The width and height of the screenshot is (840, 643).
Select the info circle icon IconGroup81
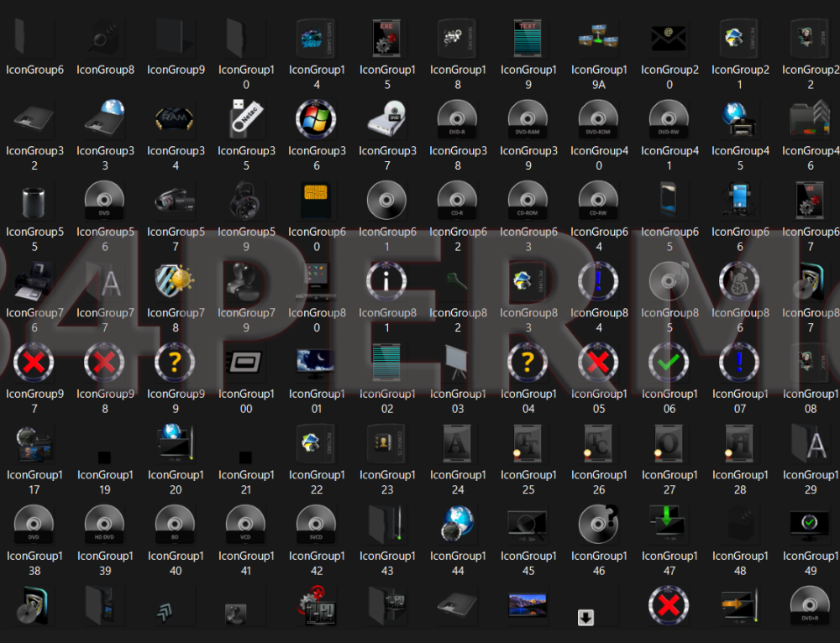pyautogui.click(x=387, y=280)
